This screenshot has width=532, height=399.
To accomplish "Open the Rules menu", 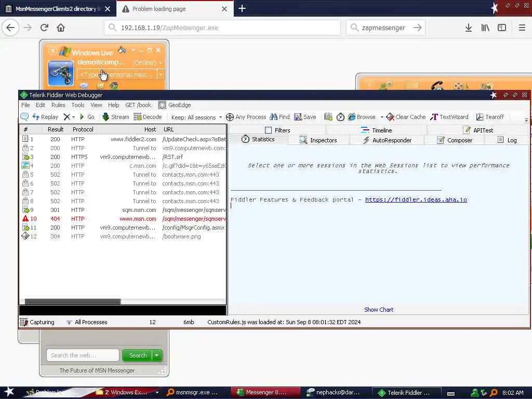I will [58, 105].
